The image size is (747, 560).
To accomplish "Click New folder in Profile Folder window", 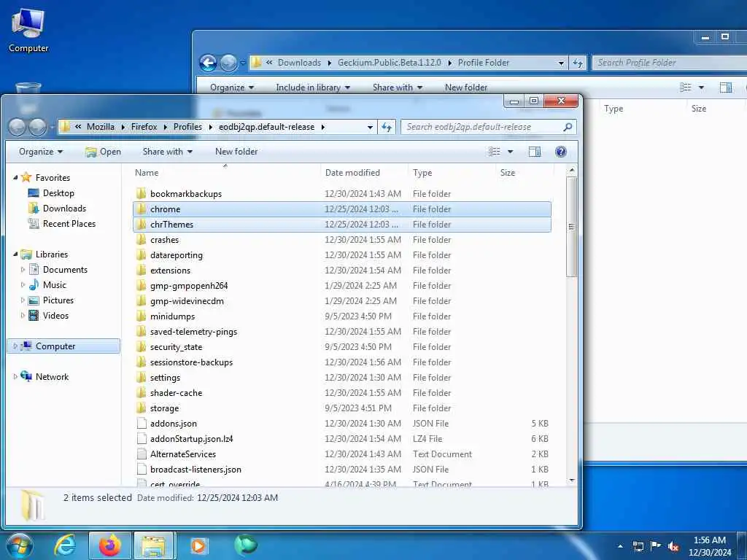I will [x=466, y=87].
